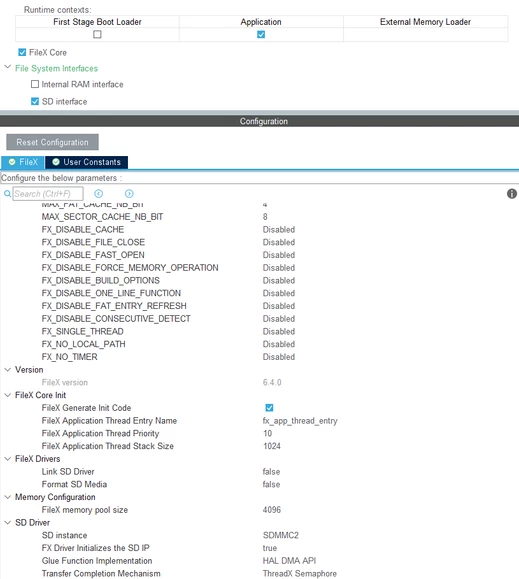Screen dimensions: 519x579
Task: Change the FX_SINGLE_THREAD value
Action: (279, 332)
